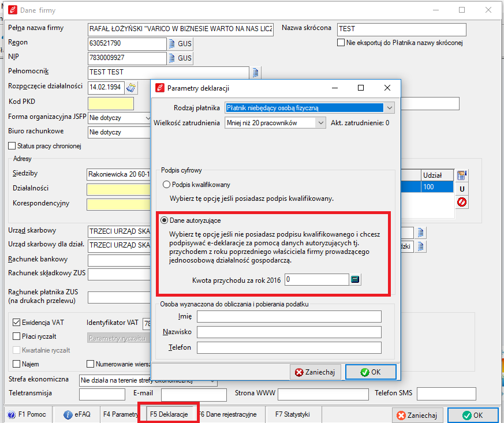Select the Podpis kwalifikowany radio option
Image resolution: width=504 pixels, height=423 pixels.
(x=167, y=185)
